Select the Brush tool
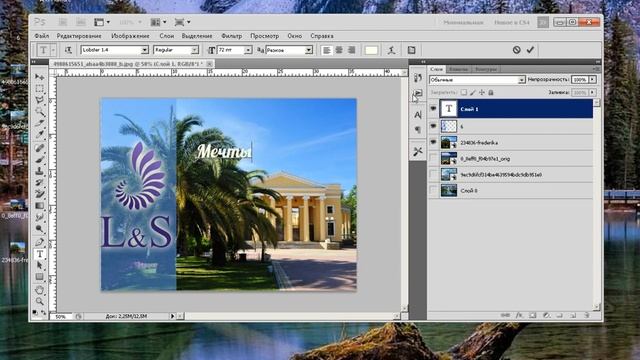640x360 pixels. tap(40, 159)
